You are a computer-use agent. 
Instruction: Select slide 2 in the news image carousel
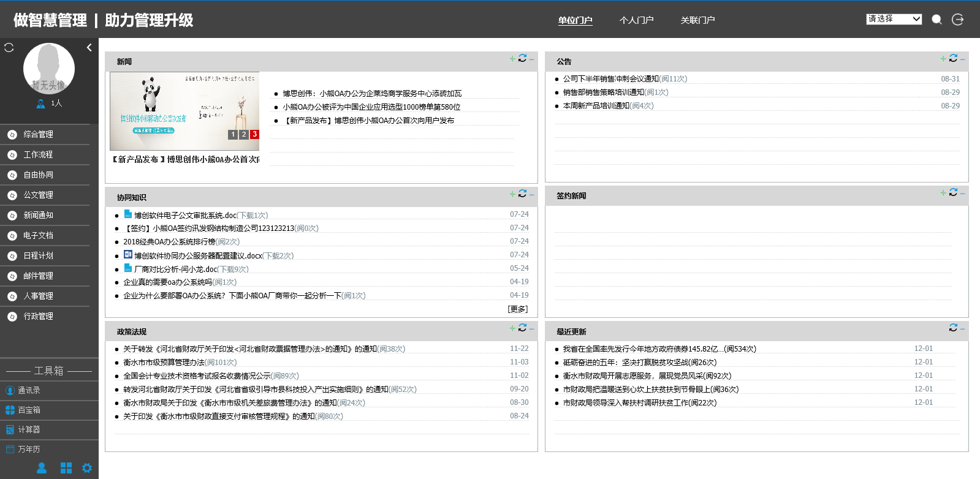pos(244,134)
